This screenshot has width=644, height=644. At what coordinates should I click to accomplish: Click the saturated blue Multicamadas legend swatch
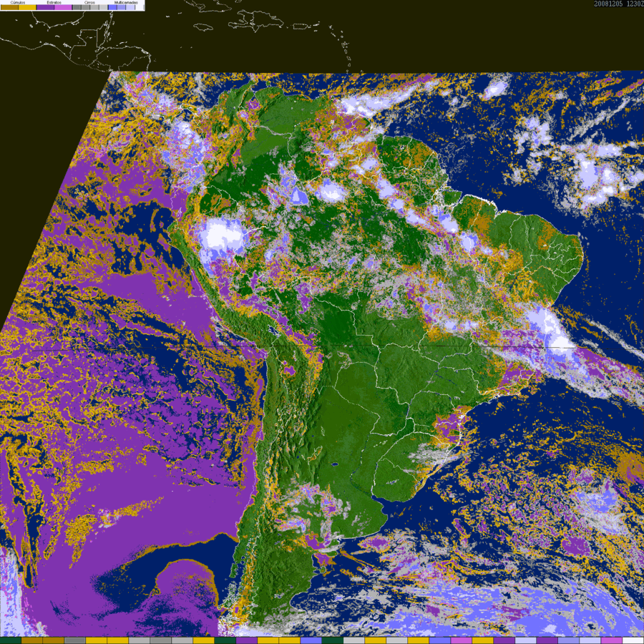pyautogui.click(x=112, y=7)
